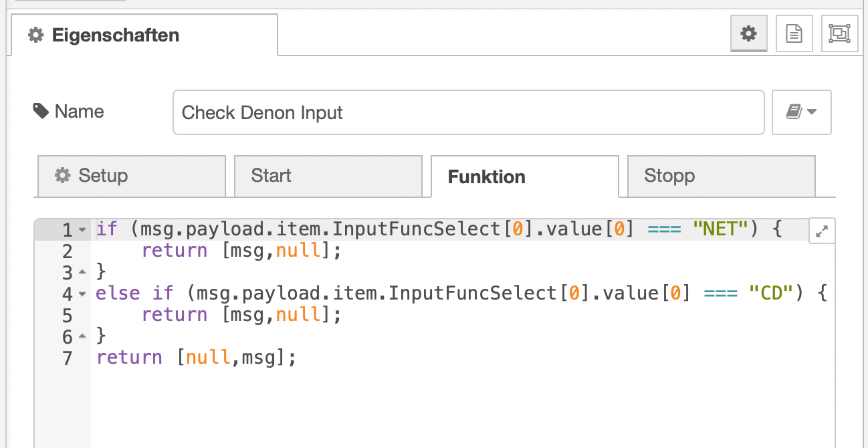Open node appearance settings icon
The image size is (868, 448).
[x=839, y=33]
